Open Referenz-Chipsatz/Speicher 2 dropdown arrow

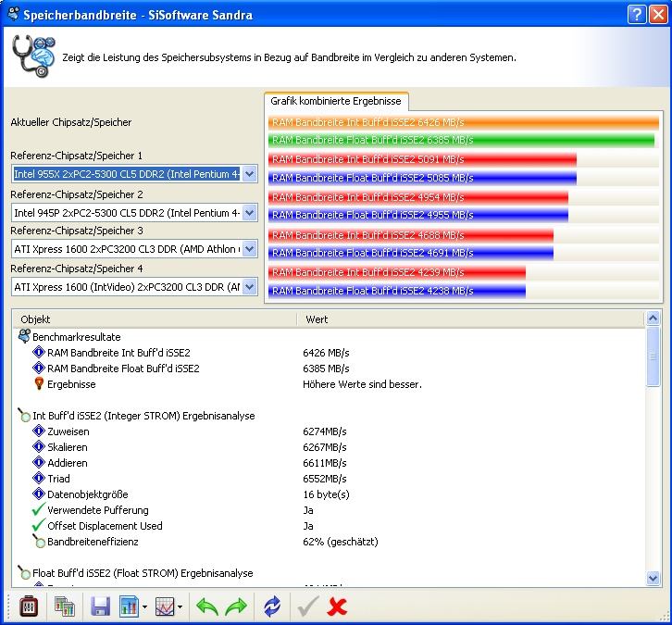coord(249,213)
